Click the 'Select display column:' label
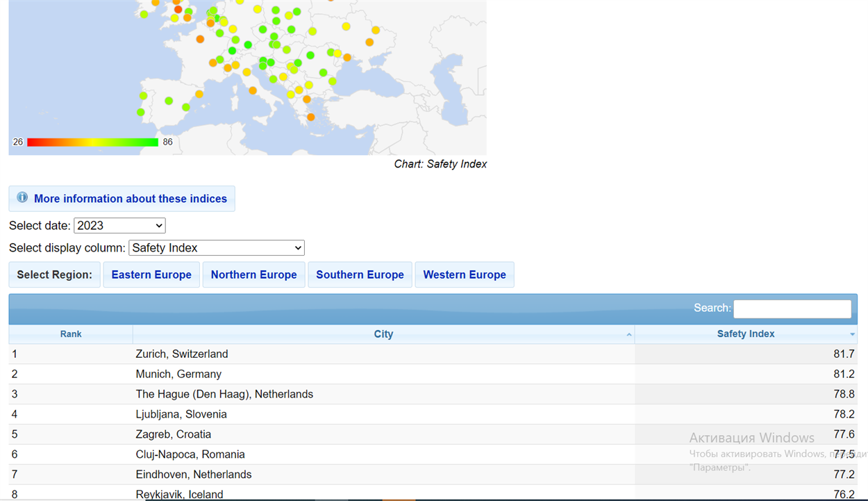The height and width of the screenshot is (501, 868). [67, 248]
